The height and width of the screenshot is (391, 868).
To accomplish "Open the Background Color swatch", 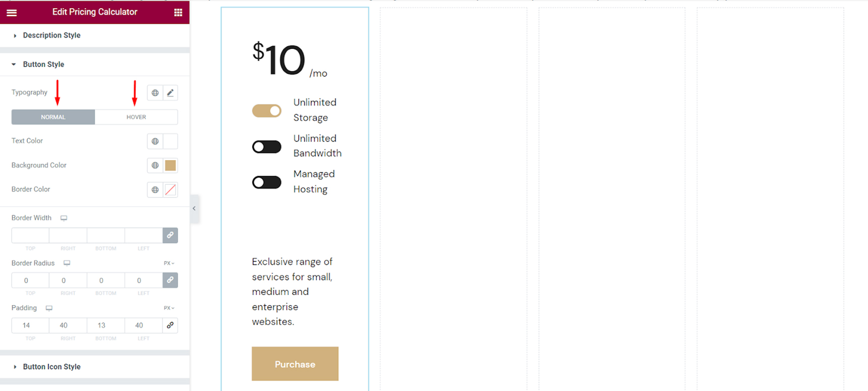I will [170, 165].
